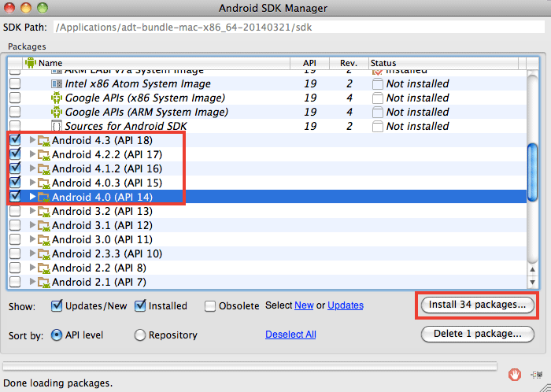Screen dimensions: 551x392
Task: Uncheck the Android 4.2.2 (API 17) checkbox
Action: 15,153
